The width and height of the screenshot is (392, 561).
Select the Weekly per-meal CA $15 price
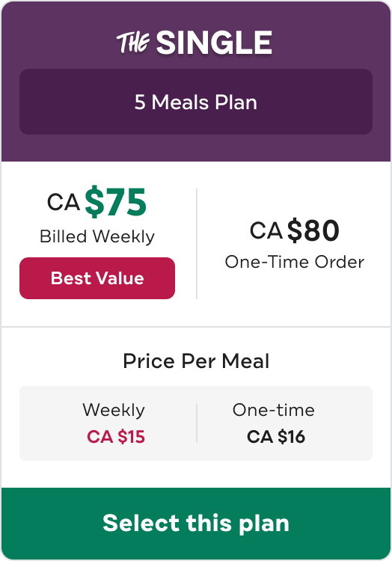tap(116, 437)
